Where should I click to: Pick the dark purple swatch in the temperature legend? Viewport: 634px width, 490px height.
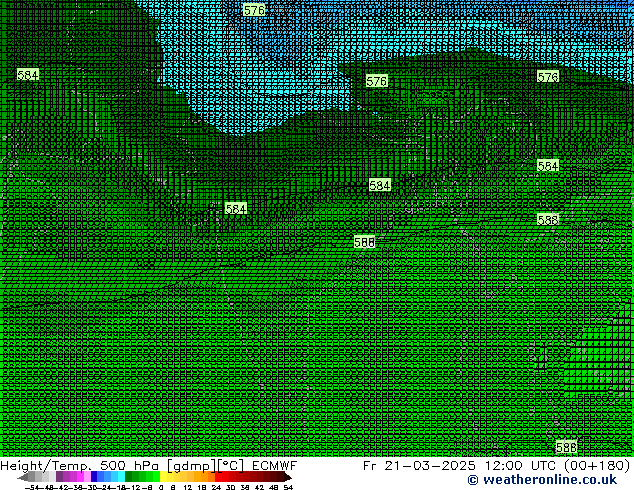pyautogui.click(x=59, y=476)
